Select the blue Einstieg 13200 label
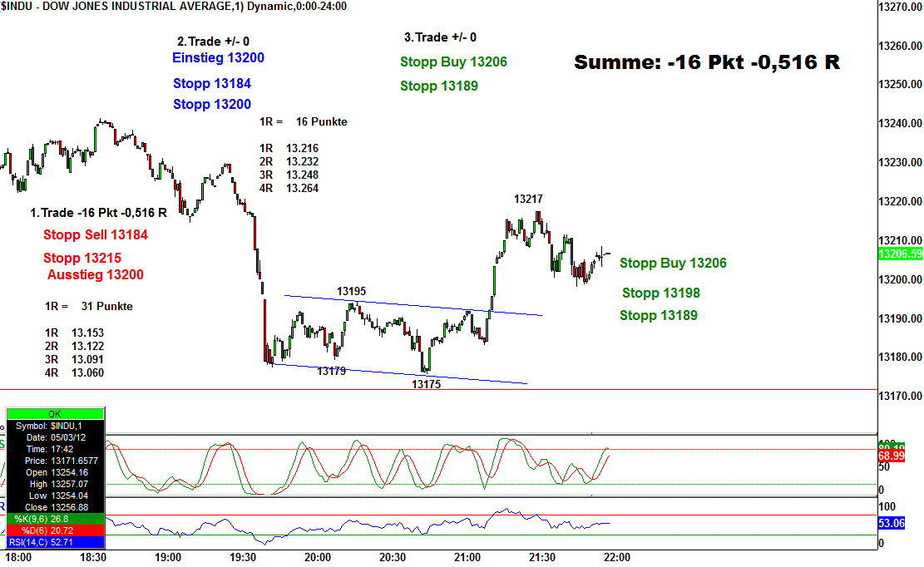The height and width of the screenshot is (567, 924). click(218, 58)
